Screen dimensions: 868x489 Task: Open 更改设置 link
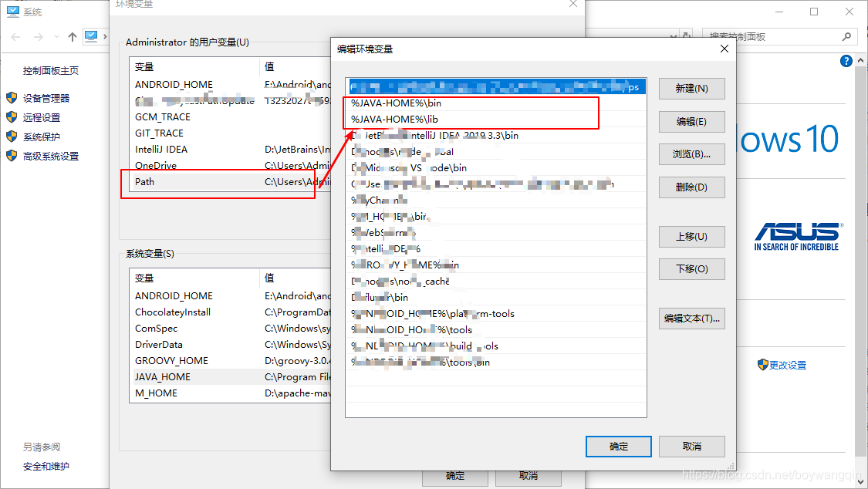[x=787, y=365]
